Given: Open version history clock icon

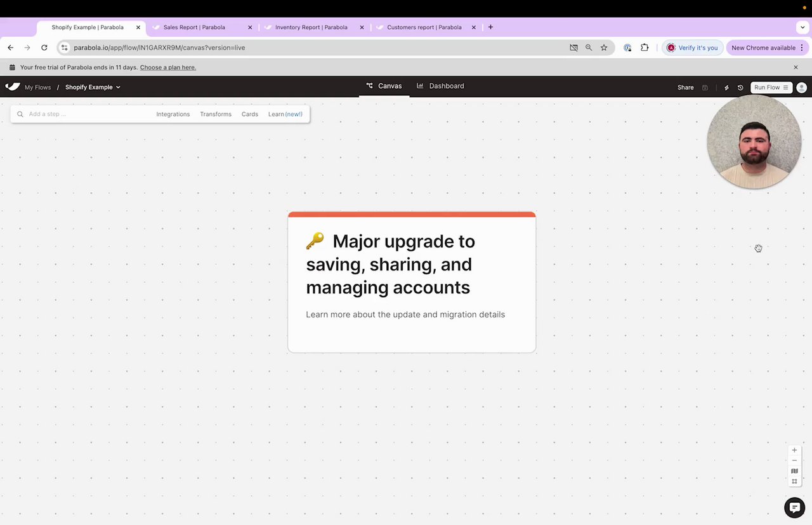Looking at the screenshot, I should click(740, 88).
